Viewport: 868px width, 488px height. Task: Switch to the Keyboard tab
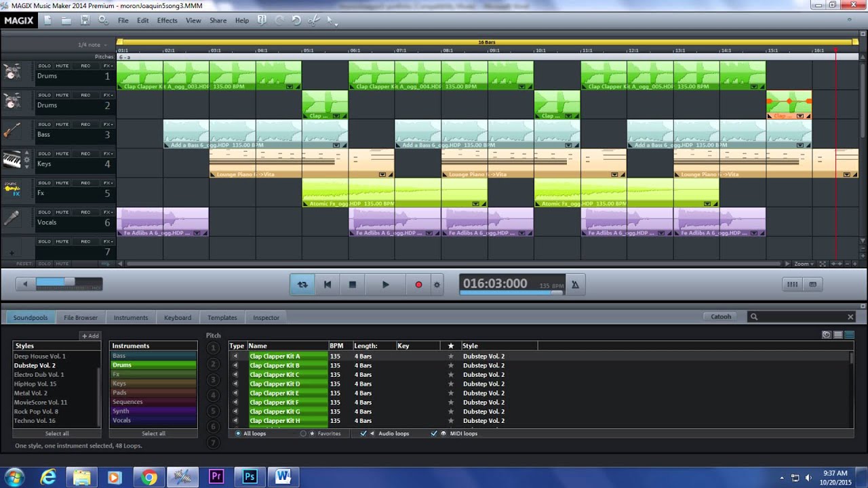click(x=178, y=317)
